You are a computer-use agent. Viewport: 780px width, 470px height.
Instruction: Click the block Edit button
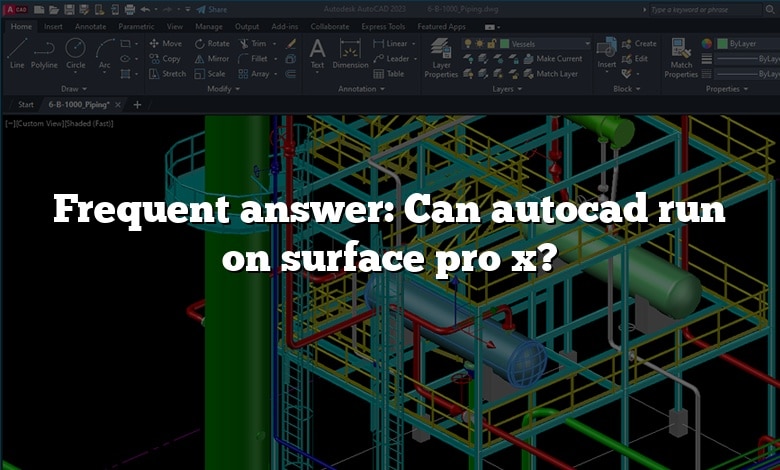tap(635, 59)
